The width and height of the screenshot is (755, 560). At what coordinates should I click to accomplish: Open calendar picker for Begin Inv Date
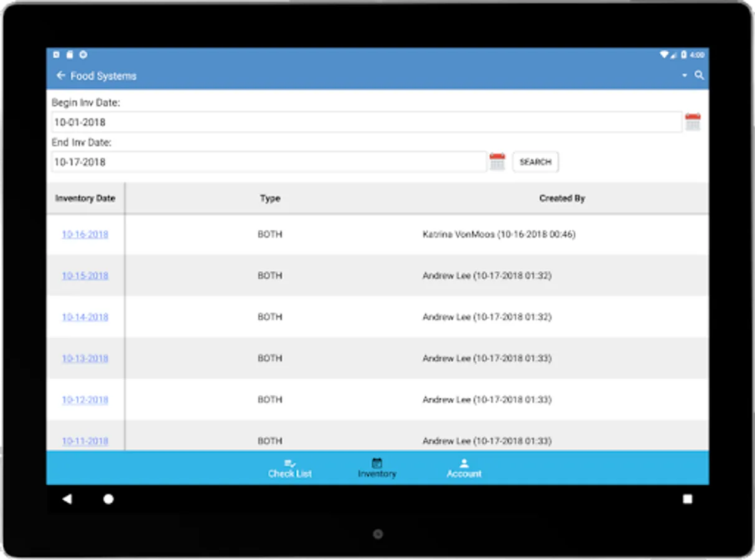pyautogui.click(x=693, y=122)
